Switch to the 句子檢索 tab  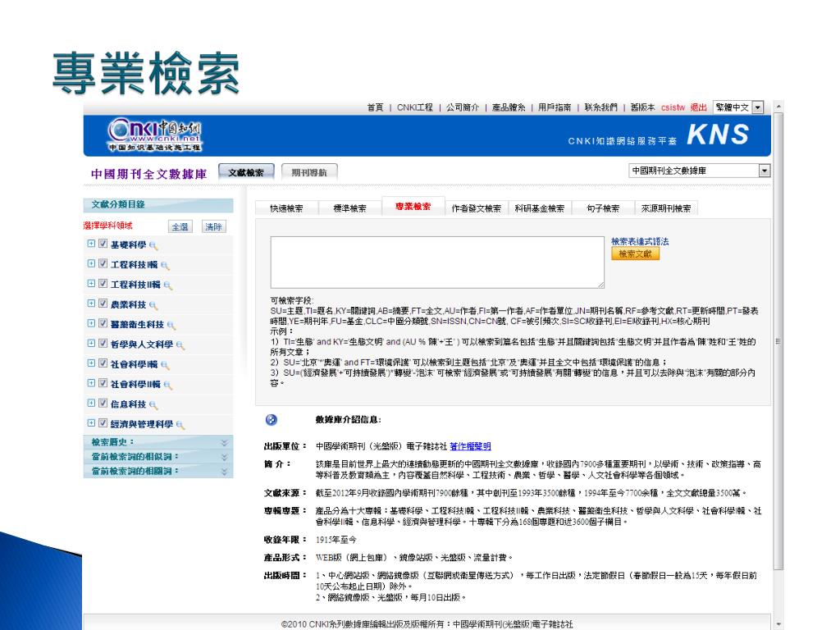pos(603,208)
